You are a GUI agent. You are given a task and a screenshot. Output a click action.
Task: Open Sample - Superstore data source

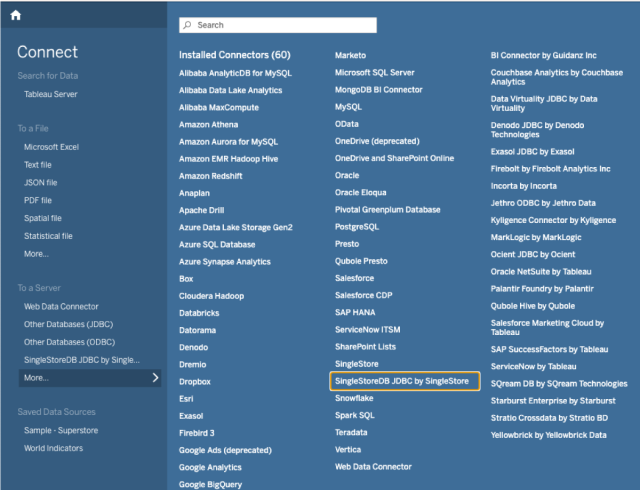(x=61, y=430)
